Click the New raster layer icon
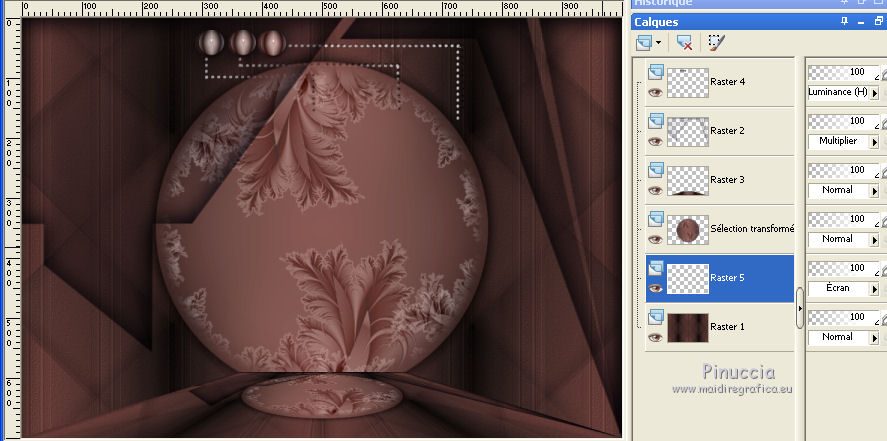 (644, 42)
